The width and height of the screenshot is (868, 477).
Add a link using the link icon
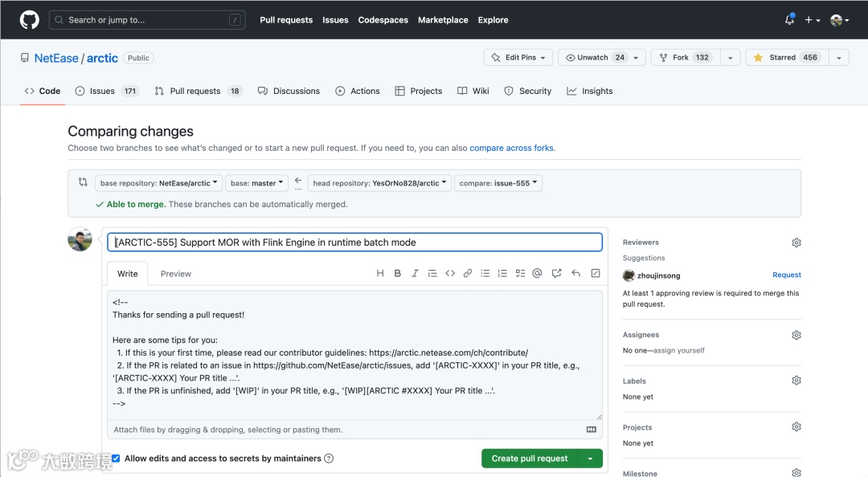(x=468, y=274)
